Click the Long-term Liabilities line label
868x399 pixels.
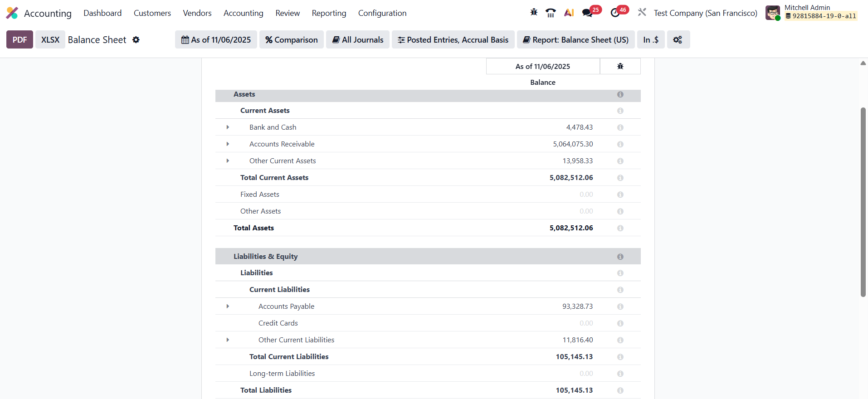[282, 374]
